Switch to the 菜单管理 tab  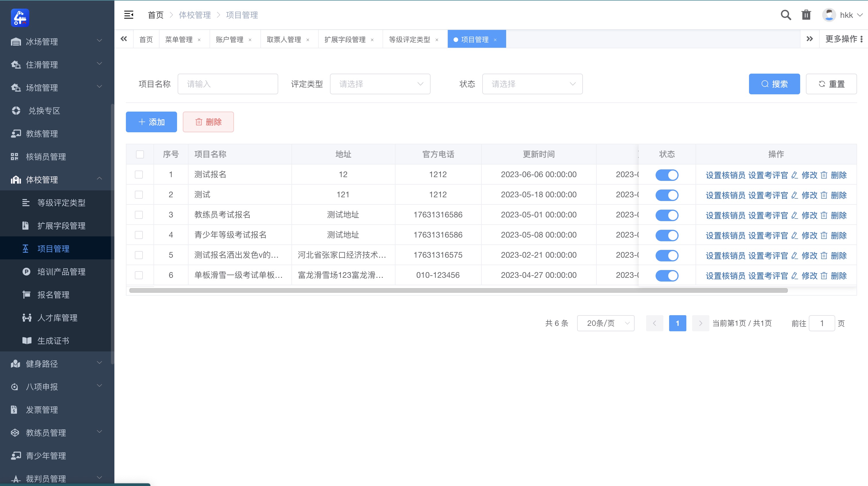click(x=179, y=39)
